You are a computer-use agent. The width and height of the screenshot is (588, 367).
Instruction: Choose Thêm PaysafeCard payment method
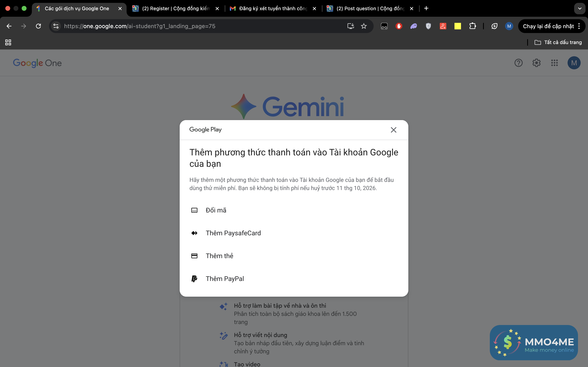coord(233,233)
